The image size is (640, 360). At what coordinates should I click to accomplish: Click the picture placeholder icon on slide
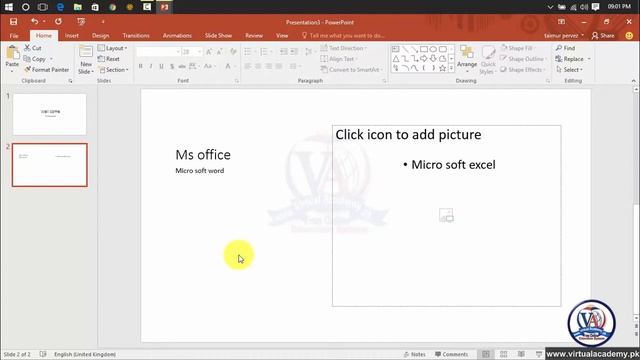446,215
